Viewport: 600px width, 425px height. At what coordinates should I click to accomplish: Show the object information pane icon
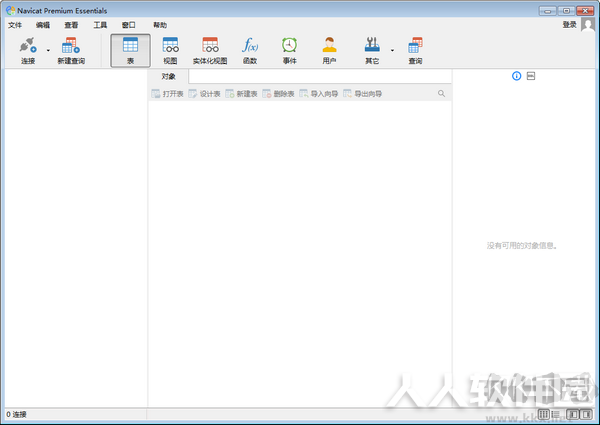[517, 76]
